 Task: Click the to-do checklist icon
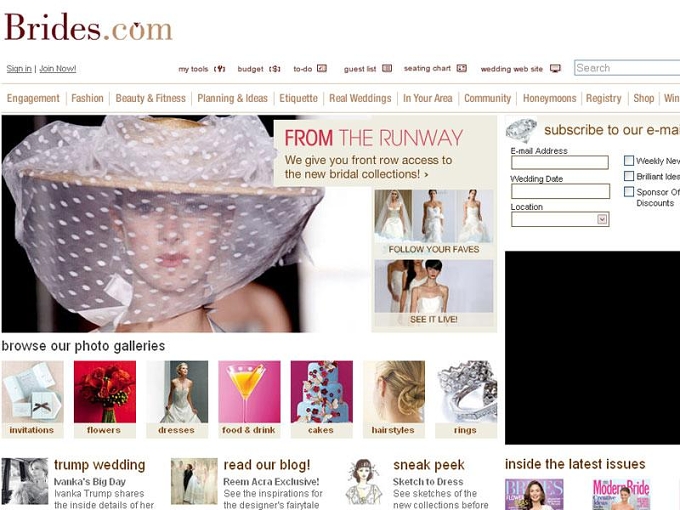point(322,68)
